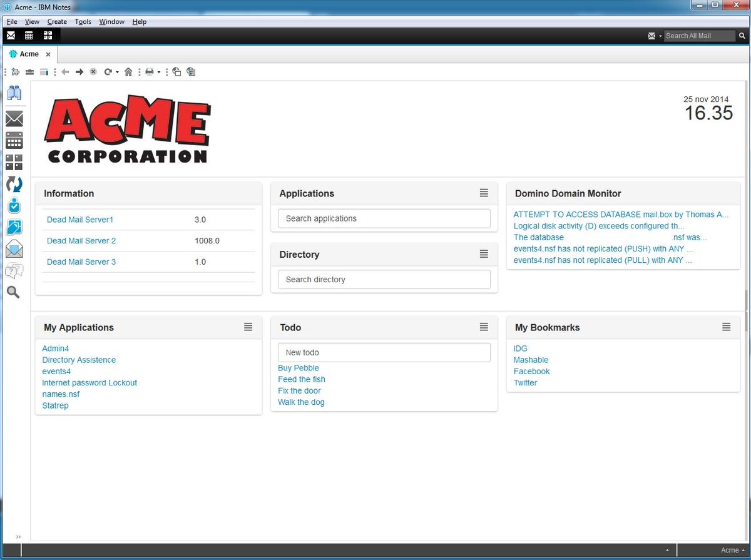Screen dimensions: 751x560
Task: Open the Twitter bookmark
Action: click(x=525, y=383)
